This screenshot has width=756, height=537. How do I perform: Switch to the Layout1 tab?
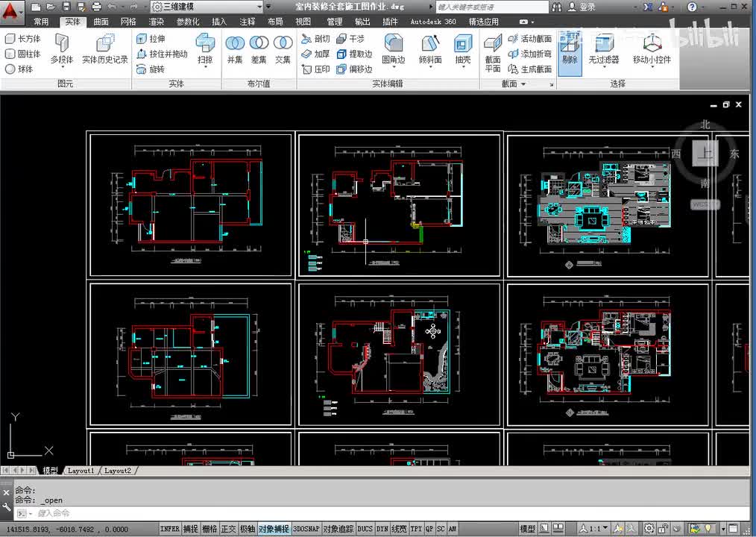point(81,471)
